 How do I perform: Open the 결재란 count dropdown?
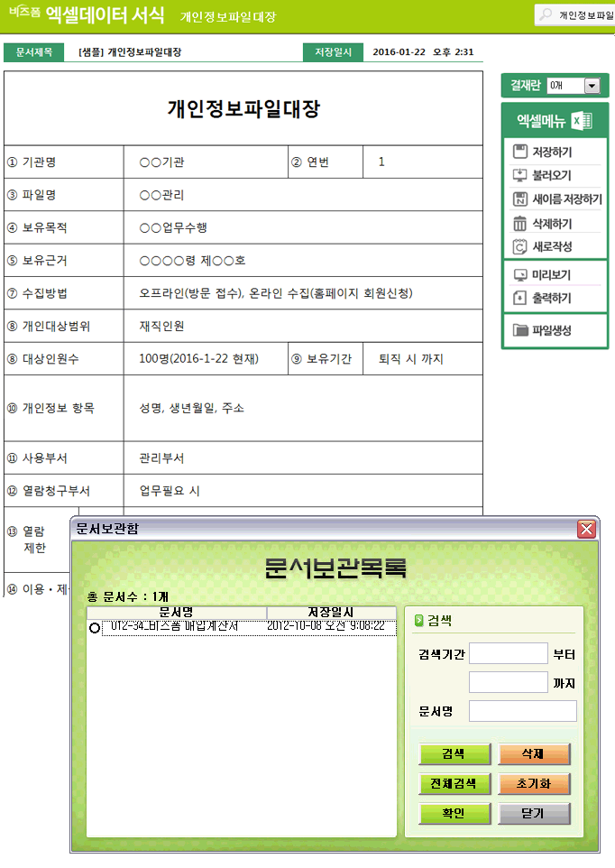click(x=592, y=86)
